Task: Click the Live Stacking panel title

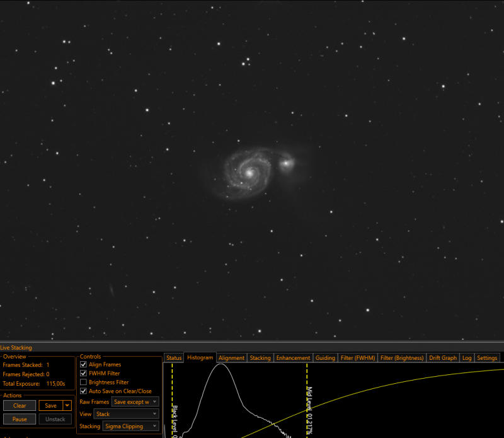Action: point(16,348)
